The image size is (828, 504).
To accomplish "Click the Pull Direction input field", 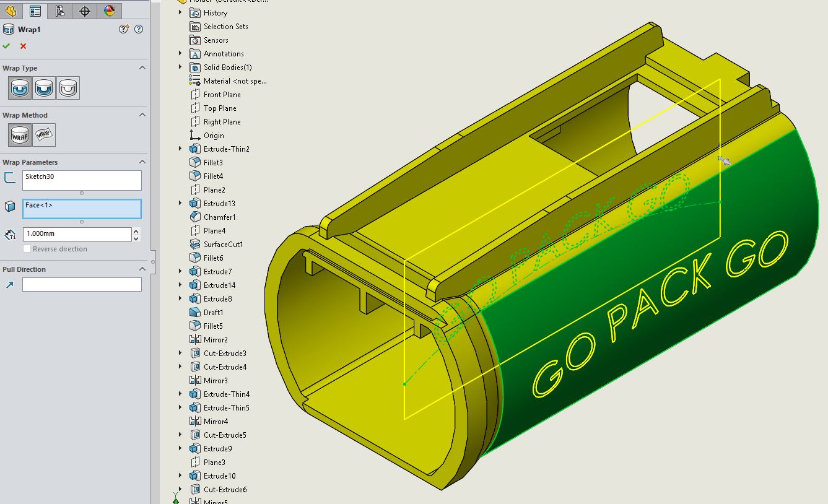I will (82, 284).
